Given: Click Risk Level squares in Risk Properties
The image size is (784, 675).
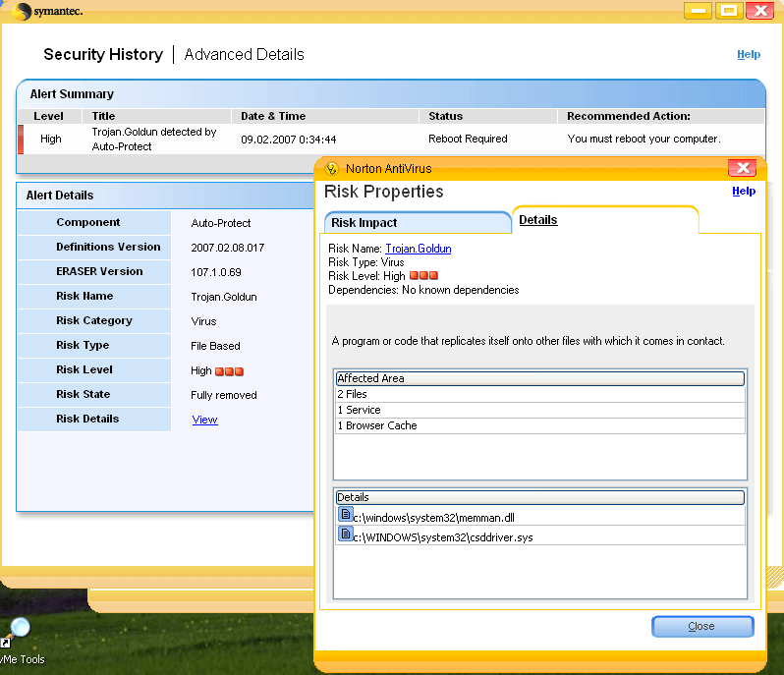Looking at the screenshot, I should (423, 276).
